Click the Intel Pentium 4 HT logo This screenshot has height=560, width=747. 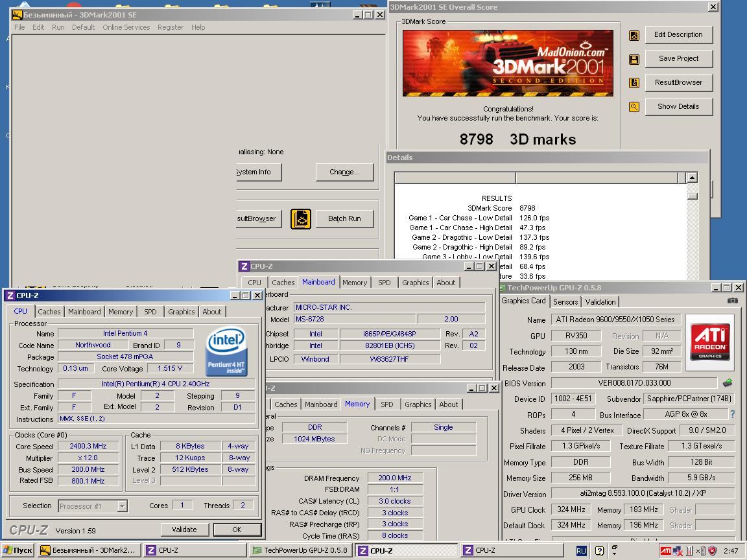[x=227, y=351]
